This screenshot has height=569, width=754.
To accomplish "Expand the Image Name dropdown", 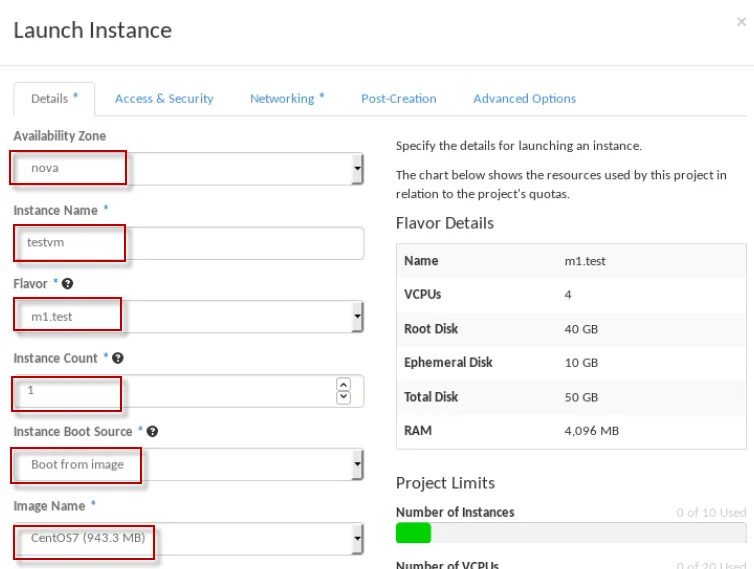I will click(188, 539).
